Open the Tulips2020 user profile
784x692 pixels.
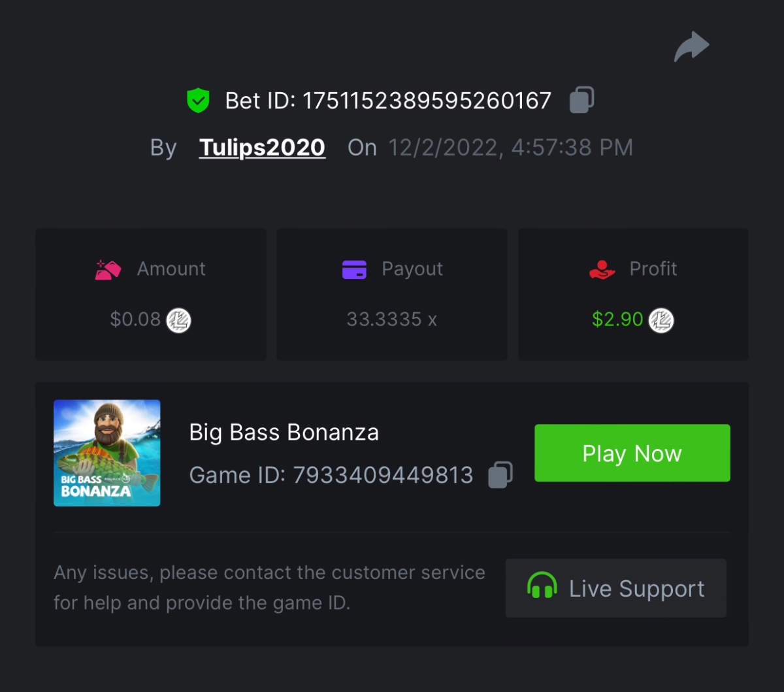tap(262, 147)
